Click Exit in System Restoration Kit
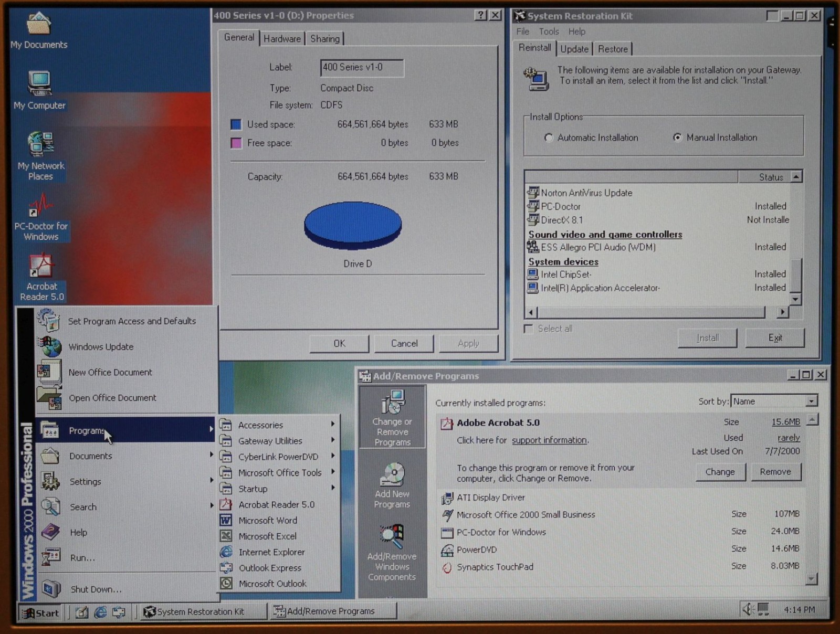Screen dimensions: 840x634 click(775, 337)
